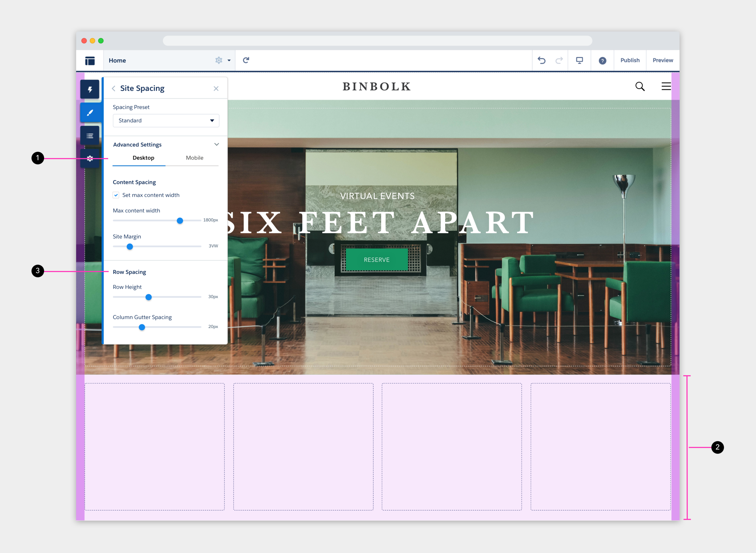Open the page structure list icon
This screenshot has height=553, width=756.
pyautogui.click(x=90, y=136)
